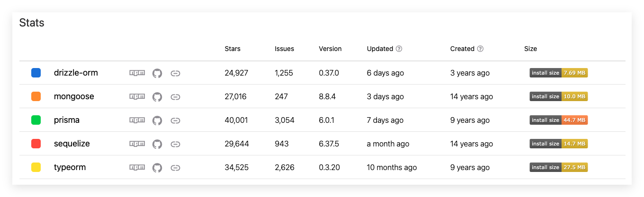Click the npm icon for typeorm
Screen dimensions: 644x197
click(x=137, y=167)
